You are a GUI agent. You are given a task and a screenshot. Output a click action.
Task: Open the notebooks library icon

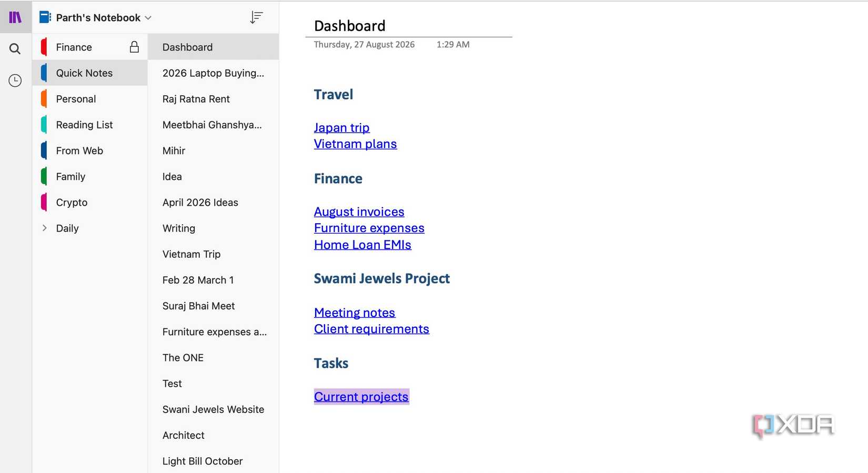tap(15, 17)
